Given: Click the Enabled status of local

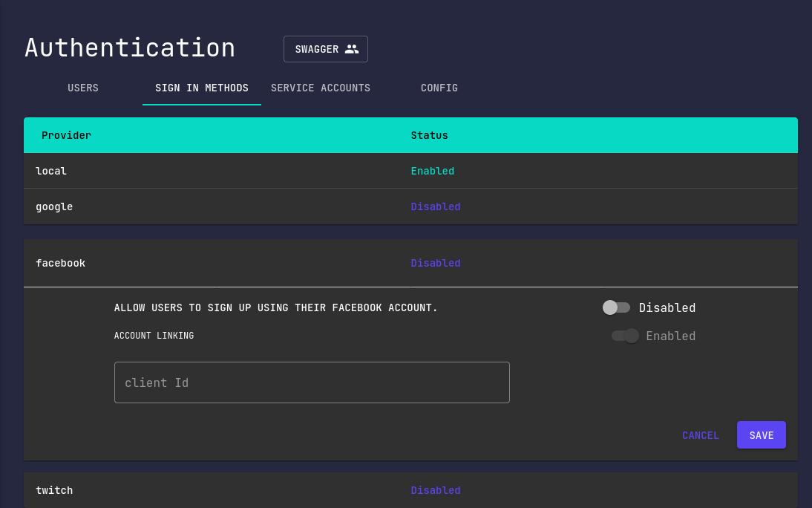Looking at the screenshot, I should tap(433, 171).
